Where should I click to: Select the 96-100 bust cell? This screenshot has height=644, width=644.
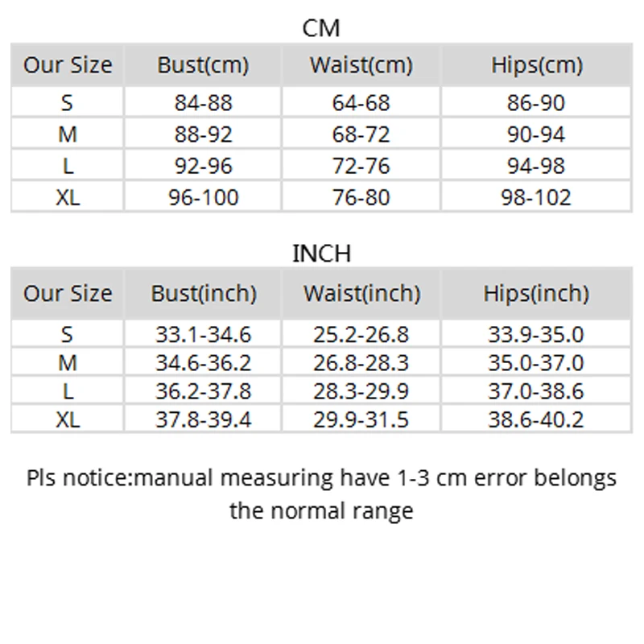click(x=203, y=197)
